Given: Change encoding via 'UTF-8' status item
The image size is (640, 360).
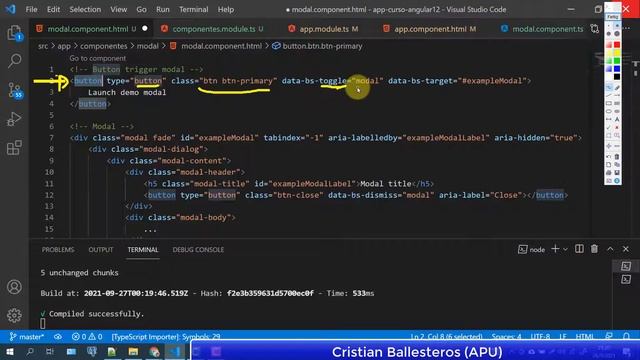Looking at the screenshot, I should [x=540, y=337].
